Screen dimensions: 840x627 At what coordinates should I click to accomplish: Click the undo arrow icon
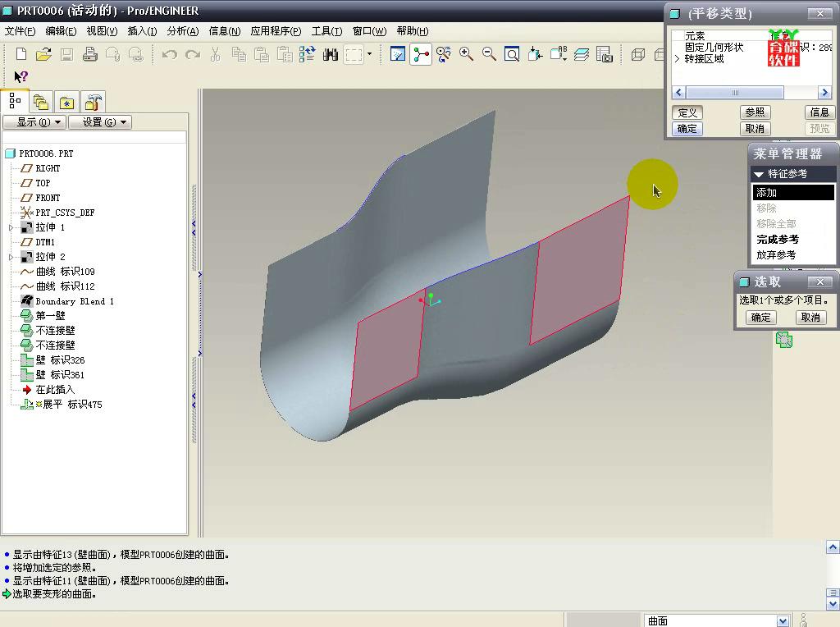[169, 54]
